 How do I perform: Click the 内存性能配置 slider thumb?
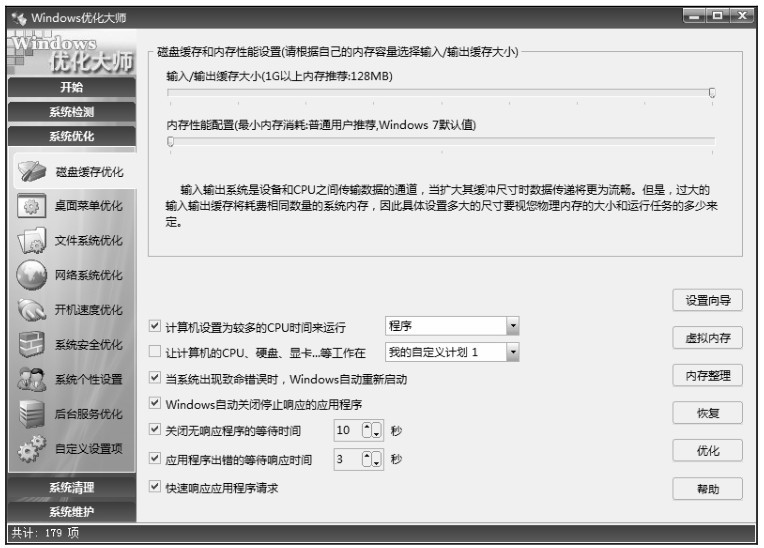point(171,141)
